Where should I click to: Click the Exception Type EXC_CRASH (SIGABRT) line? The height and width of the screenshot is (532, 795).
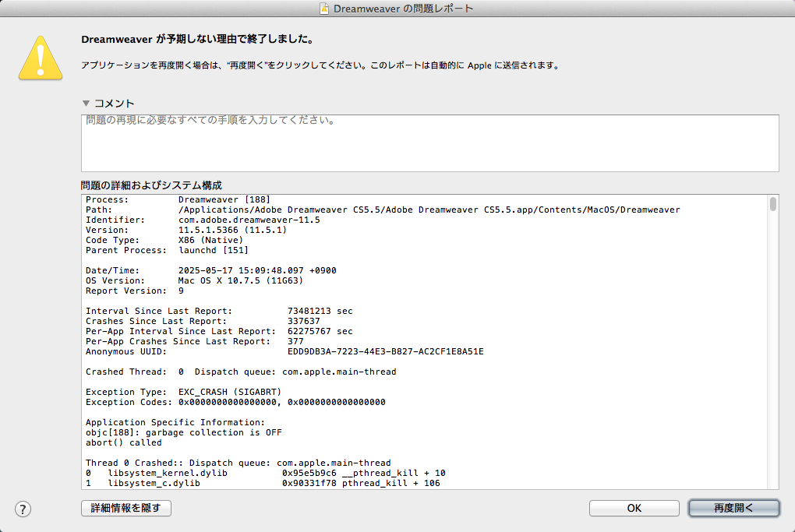[183, 392]
